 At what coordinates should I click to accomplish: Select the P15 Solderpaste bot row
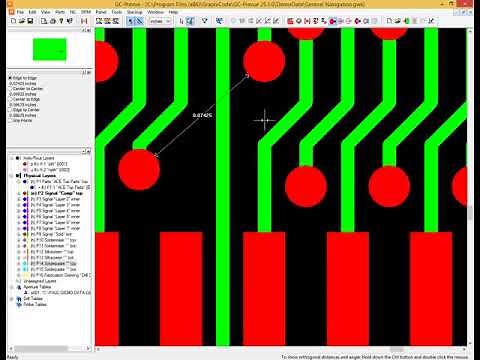point(53,269)
